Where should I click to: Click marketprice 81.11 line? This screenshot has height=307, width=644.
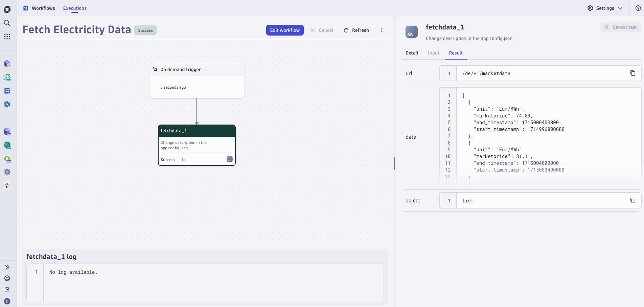pos(503,156)
